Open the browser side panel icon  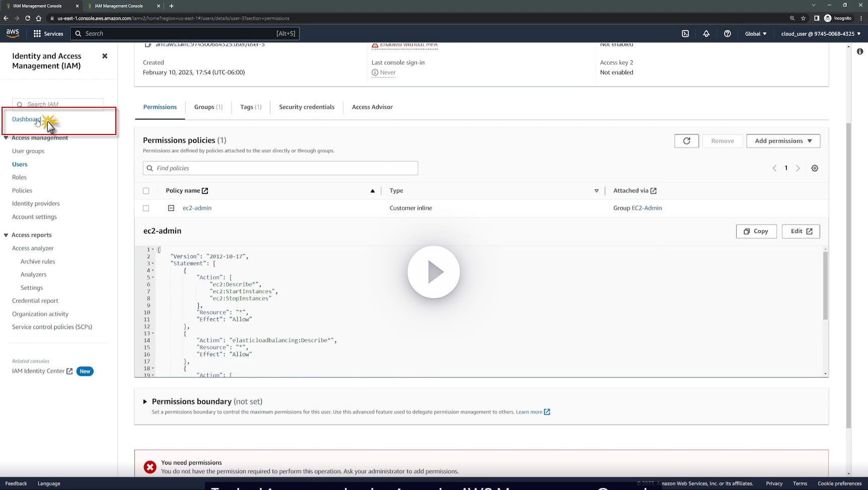click(817, 18)
